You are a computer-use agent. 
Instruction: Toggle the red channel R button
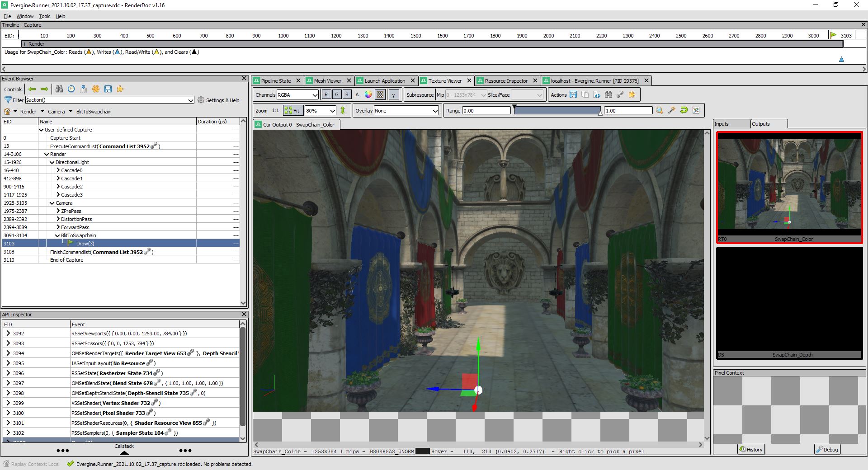(326, 94)
